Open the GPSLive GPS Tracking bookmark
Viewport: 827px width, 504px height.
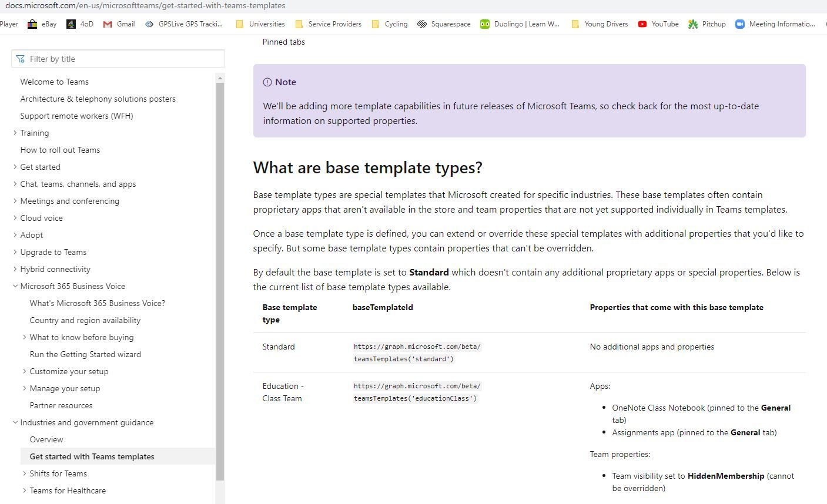[184, 24]
